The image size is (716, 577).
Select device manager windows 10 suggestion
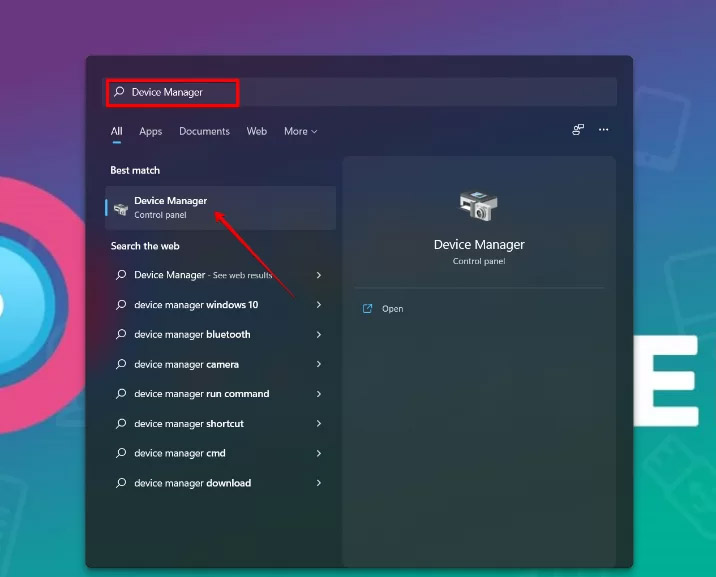tap(221, 305)
